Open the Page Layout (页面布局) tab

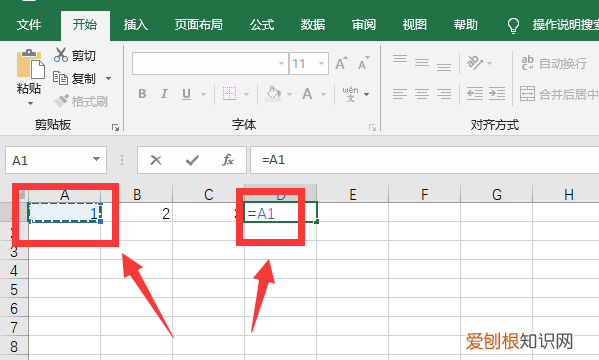click(x=199, y=25)
